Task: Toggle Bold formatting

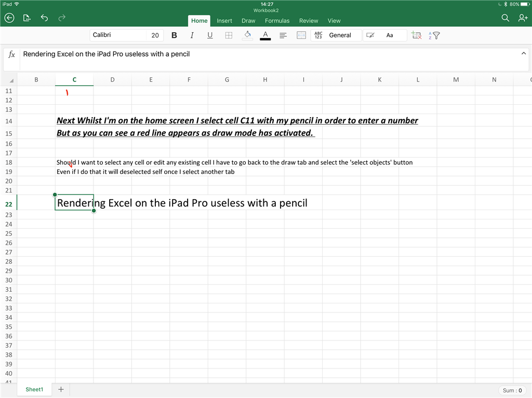Action: pos(174,35)
